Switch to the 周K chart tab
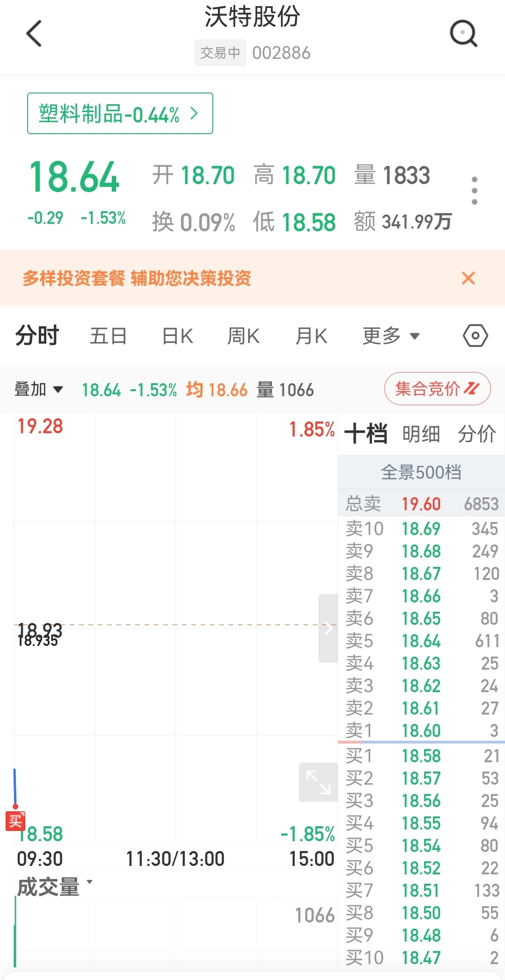Viewport: 505px width, 980px height. 243,336
